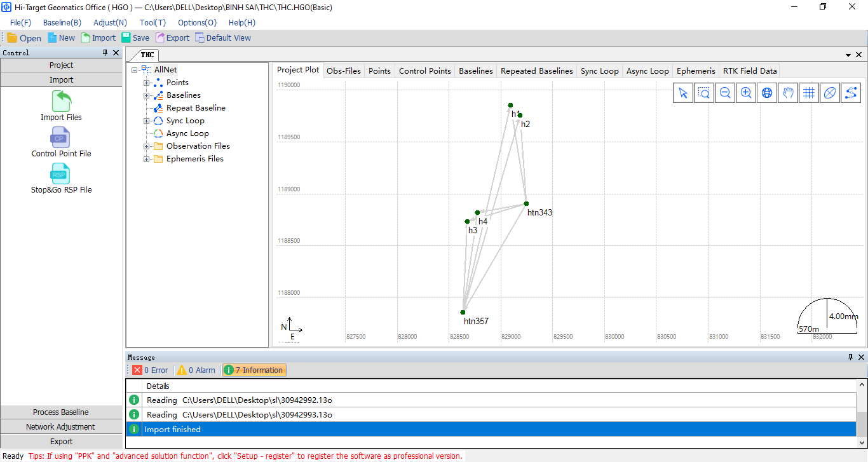Click the globe full-view icon
Screen dimensions: 868x462
767,93
